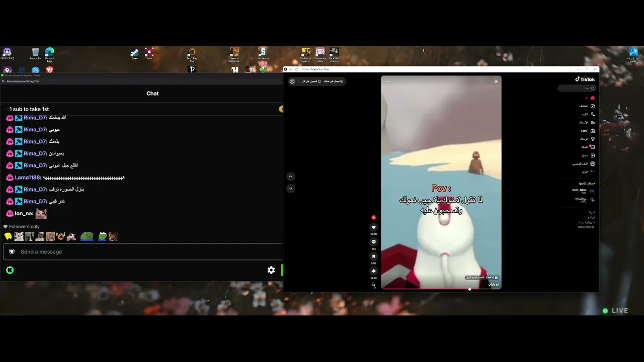This screenshot has width=644, height=362.
Task: Go to the previous TikTok video
Action: click(x=290, y=176)
